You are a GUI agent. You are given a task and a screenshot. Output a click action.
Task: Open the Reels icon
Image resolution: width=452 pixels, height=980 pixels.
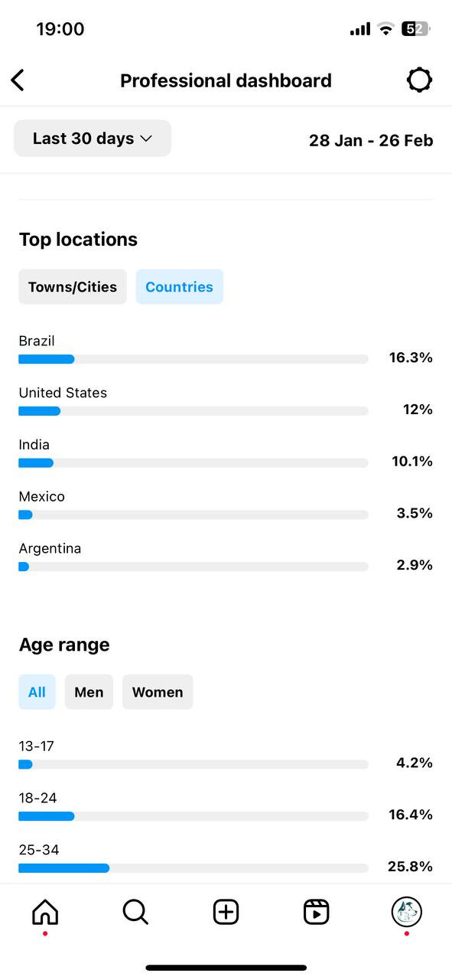coord(316,912)
